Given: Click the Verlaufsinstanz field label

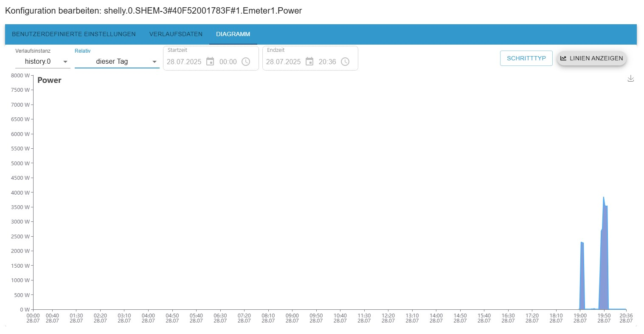Looking at the screenshot, I should click(33, 51).
